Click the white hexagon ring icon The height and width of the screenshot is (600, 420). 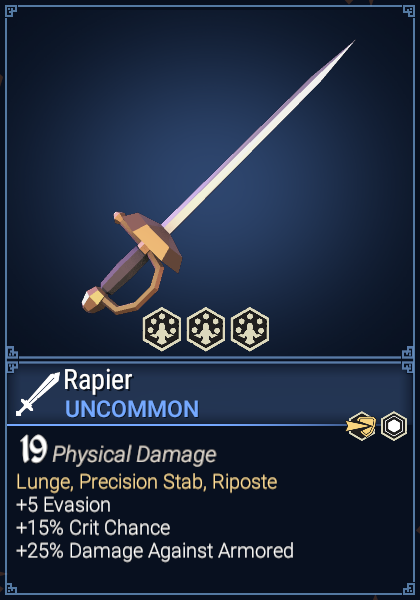394,426
